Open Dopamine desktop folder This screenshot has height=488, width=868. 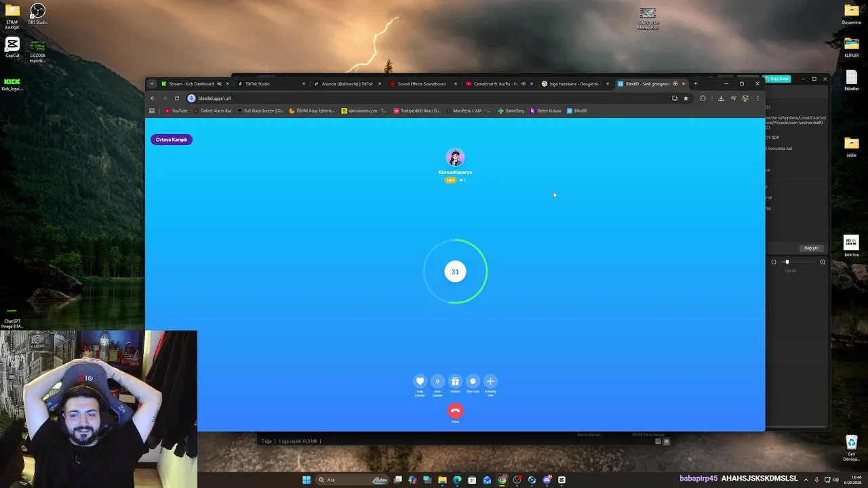click(x=851, y=14)
